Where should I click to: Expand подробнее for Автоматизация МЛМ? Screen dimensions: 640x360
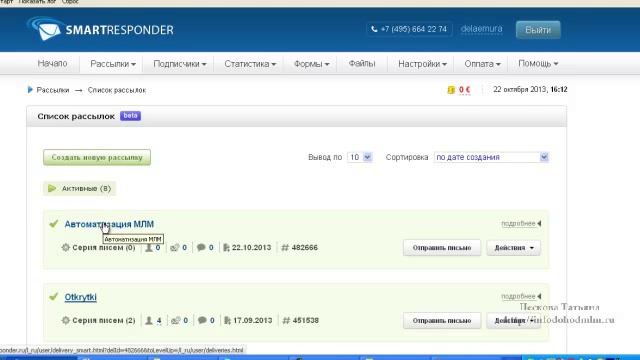pos(521,223)
